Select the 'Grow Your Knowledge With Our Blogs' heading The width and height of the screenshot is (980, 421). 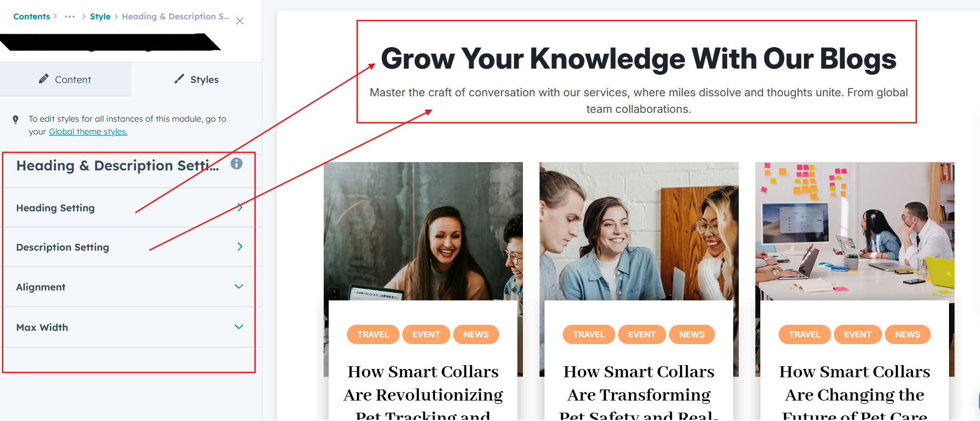[x=639, y=59]
